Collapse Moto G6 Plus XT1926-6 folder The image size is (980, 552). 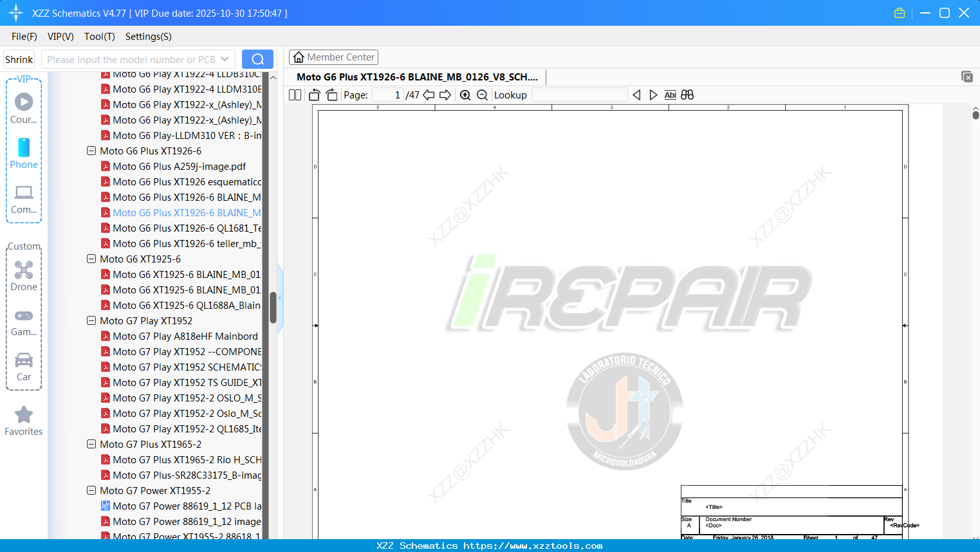point(91,151)
